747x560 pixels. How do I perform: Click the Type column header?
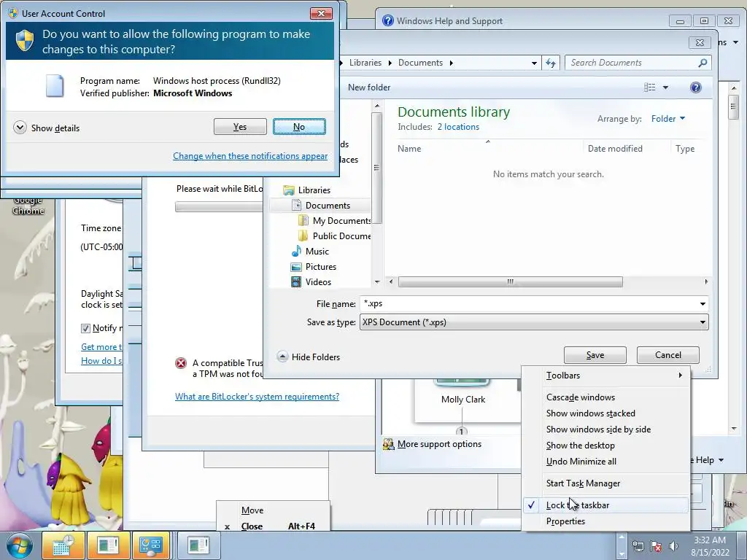pyautogui.click(x=685, y=149)
